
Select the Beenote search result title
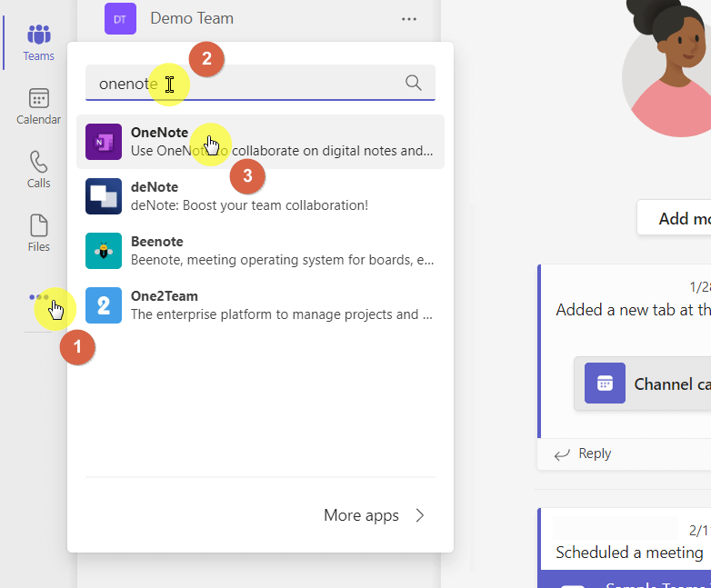tap(157, 242)
